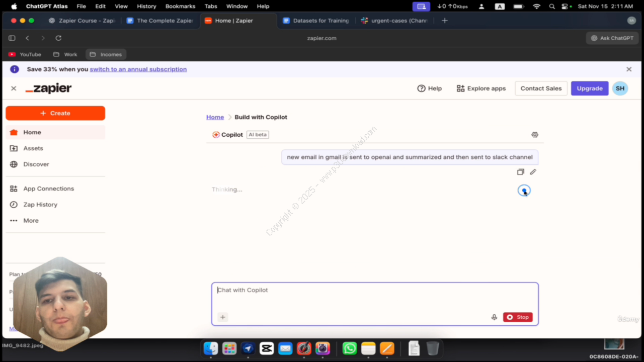Open App Connections in sidebar

[48, 189]
